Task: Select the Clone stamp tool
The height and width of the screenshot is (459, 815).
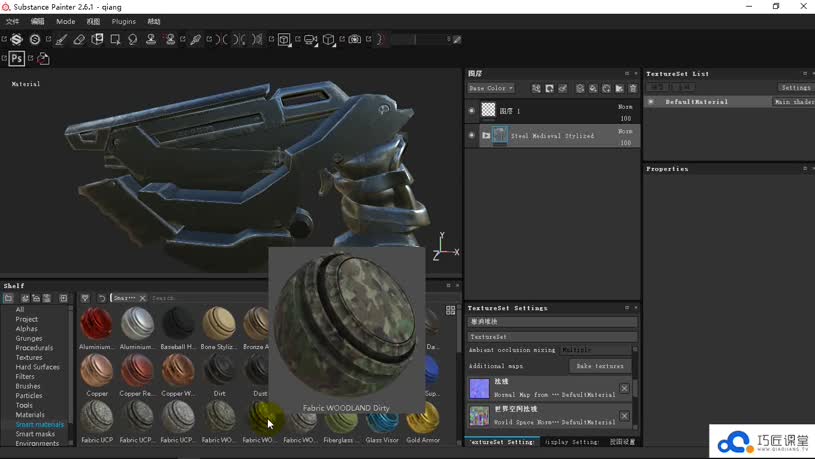Action: tap(151, 40)
